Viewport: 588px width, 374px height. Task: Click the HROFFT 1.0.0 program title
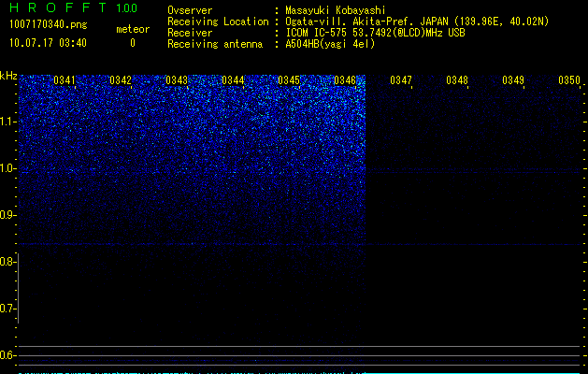point(74,7)
